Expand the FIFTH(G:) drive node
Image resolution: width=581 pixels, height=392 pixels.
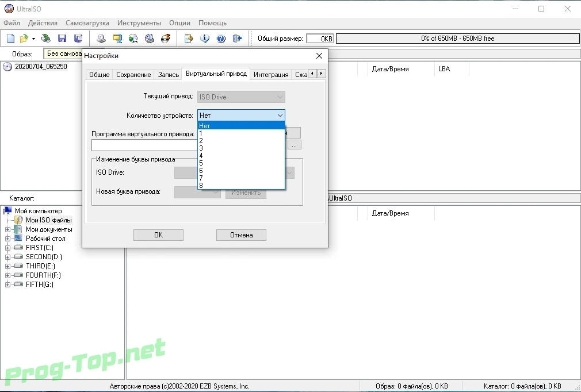[7, 285]
